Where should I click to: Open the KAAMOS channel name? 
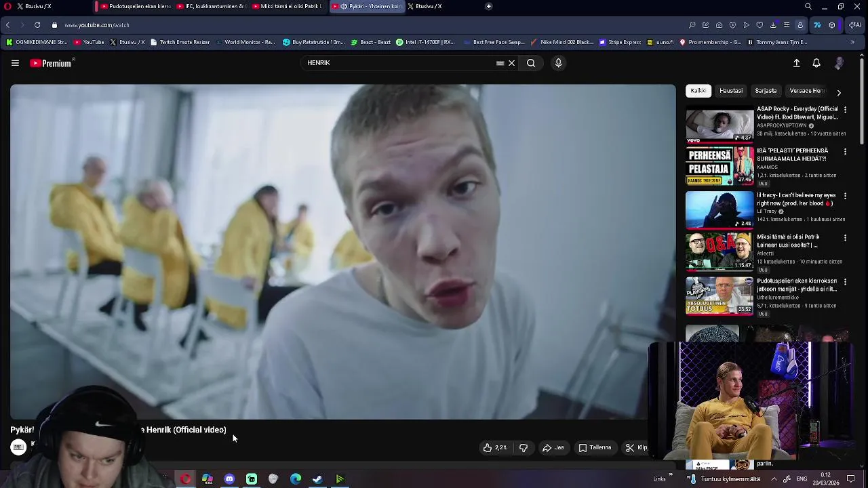[x=767, y=167]
